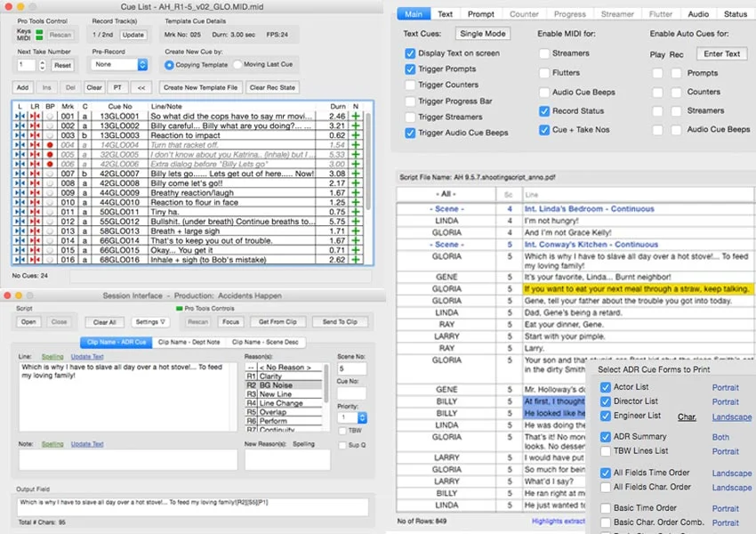The height and width of the screenshot is (534, 756).
Task: Enable MIDI for Streamers checkbox
Action: coord(544,53)
